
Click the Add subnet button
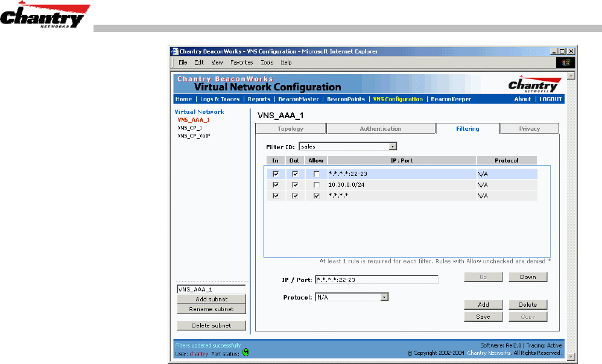pos(211,299)
